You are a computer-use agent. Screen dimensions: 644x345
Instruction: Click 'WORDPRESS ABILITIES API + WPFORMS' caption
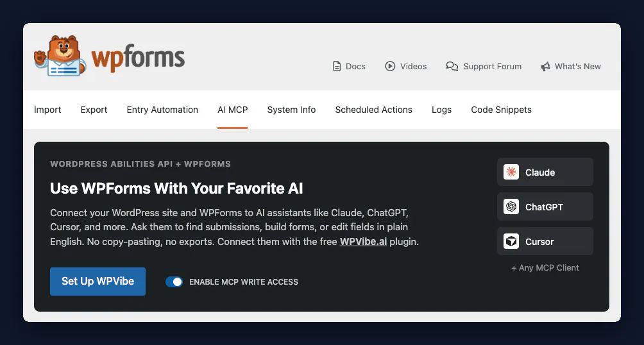(140, 164)
